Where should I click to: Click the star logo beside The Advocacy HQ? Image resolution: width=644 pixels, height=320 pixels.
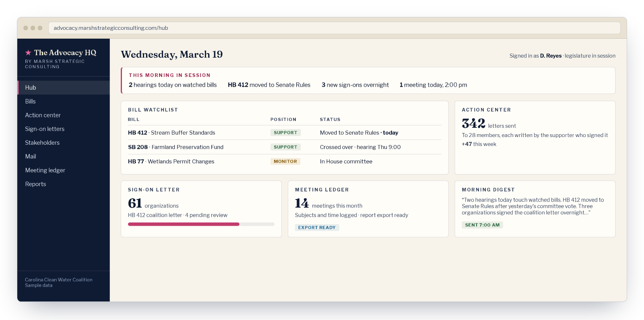pos(28,53)
